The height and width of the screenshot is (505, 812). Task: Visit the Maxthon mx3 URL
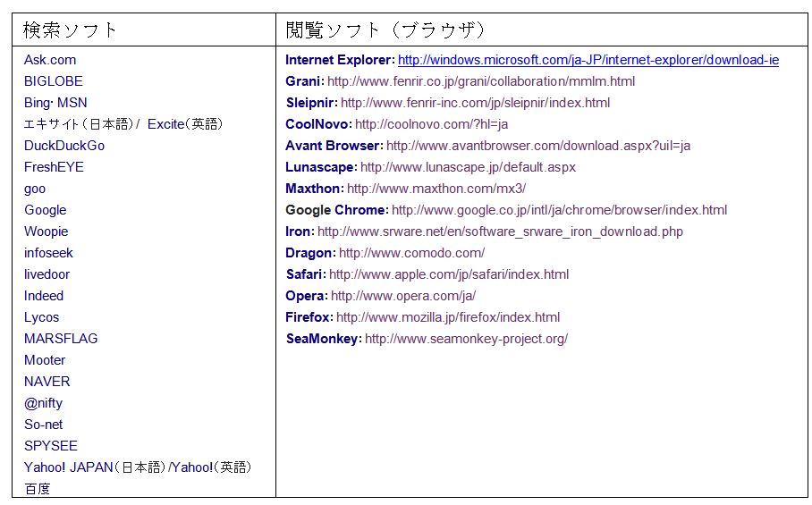pyautogui.click(x=436, y=189)
